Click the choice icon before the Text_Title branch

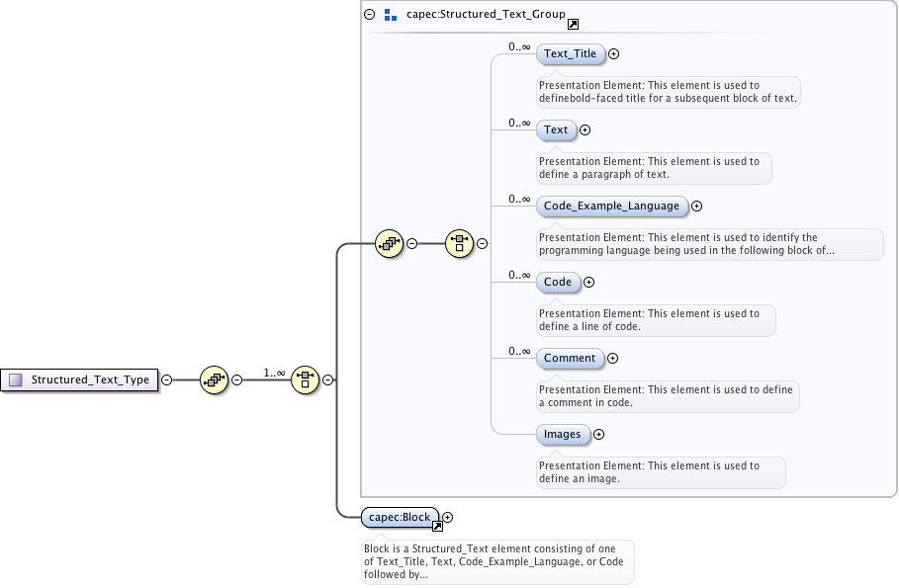point(459,243)
